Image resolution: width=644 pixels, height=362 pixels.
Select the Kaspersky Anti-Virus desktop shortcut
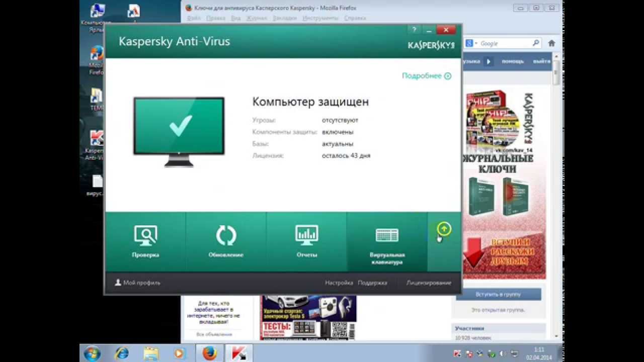coord(95,146)
